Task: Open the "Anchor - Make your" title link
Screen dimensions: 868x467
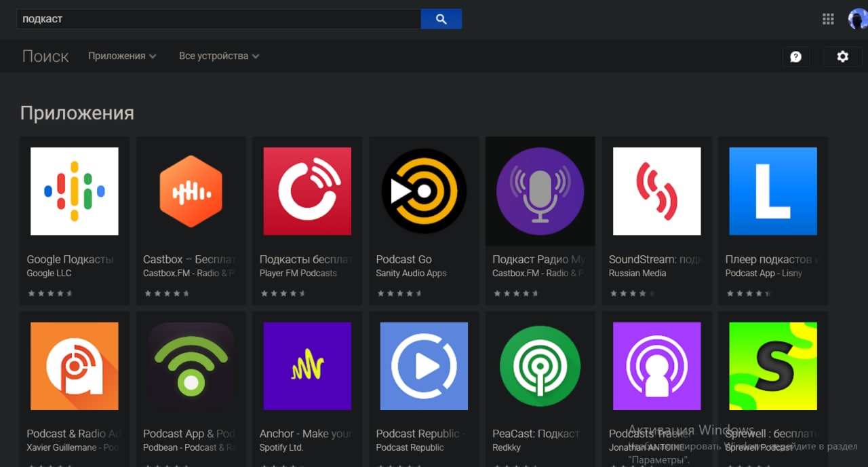Action: tap(306, 434)
